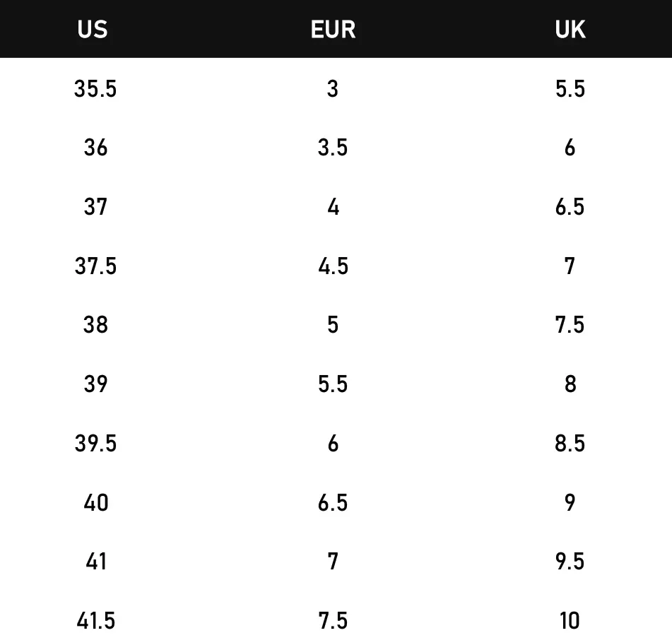672x640 pixels.
Task: Click size 37.5 in the US column
Action: point(95,266)
